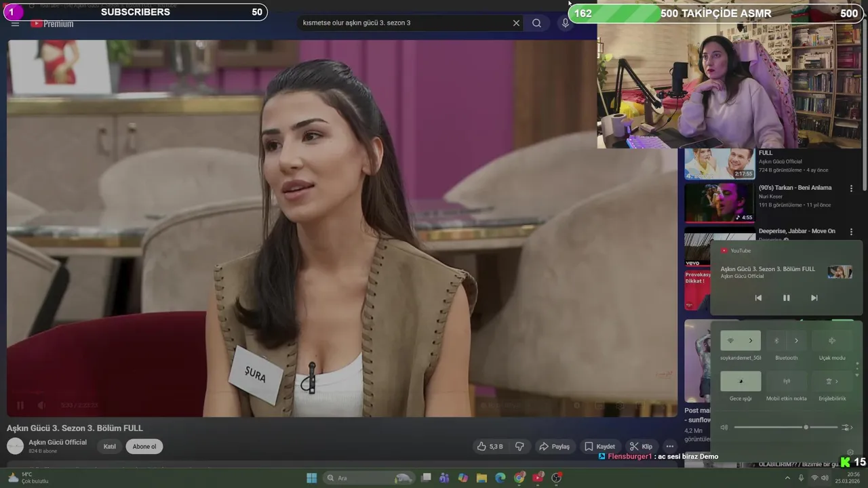Toggle Bluetooth quick setting
The width and height of the screenshot is (868, 488).
[x=776, y=341]
